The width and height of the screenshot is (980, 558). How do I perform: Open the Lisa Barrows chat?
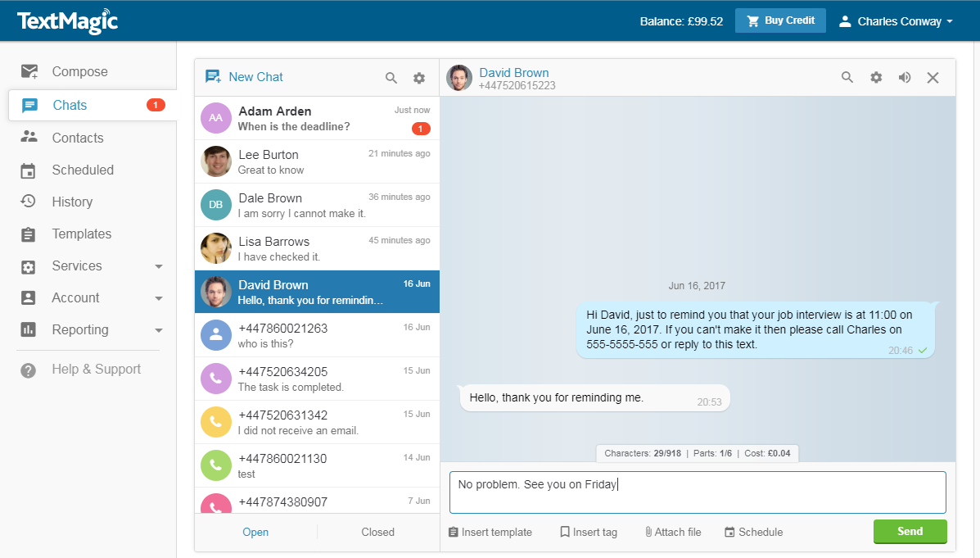click(x=317, y=248)
